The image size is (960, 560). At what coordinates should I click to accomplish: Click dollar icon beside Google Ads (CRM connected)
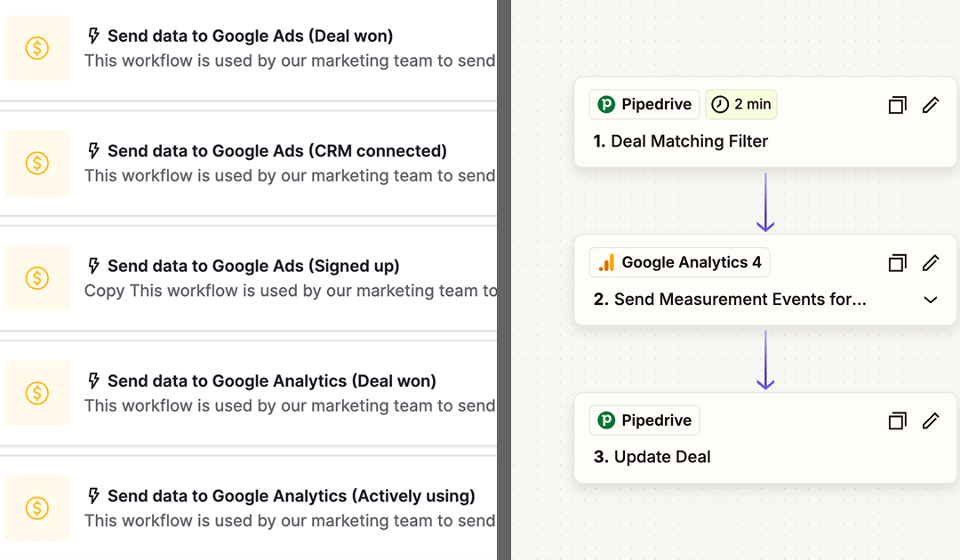(36, 163)
